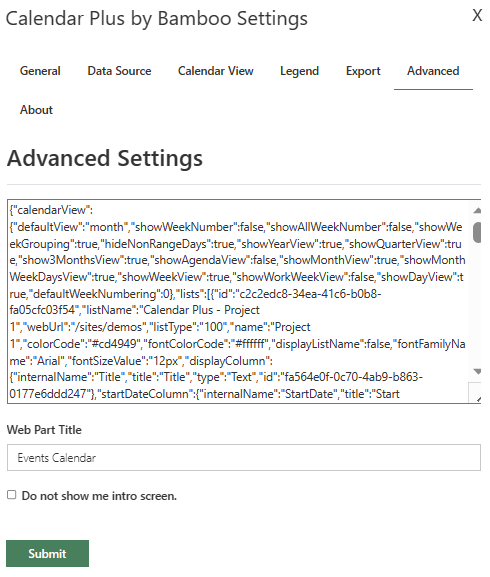Close the Calendar Plus settings panel

pos(477,15)
